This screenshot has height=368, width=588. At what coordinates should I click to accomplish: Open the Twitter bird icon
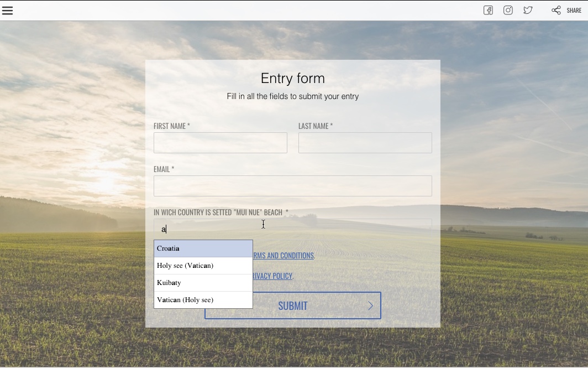[x=528, y=11]
